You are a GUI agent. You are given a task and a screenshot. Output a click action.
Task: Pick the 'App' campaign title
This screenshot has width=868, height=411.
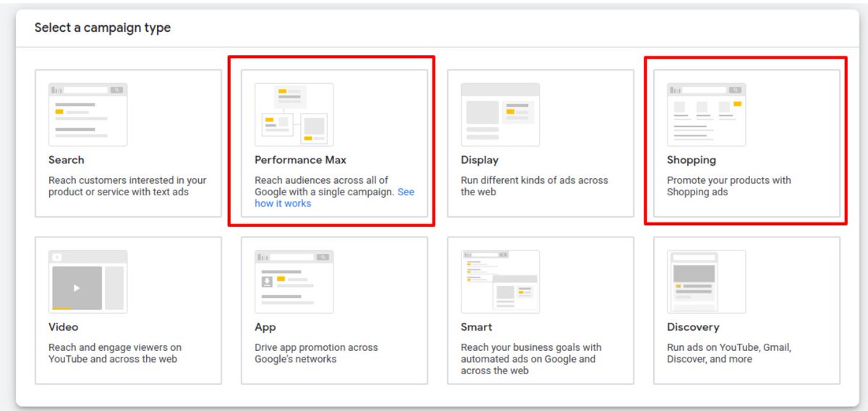(x=265, y=327)
